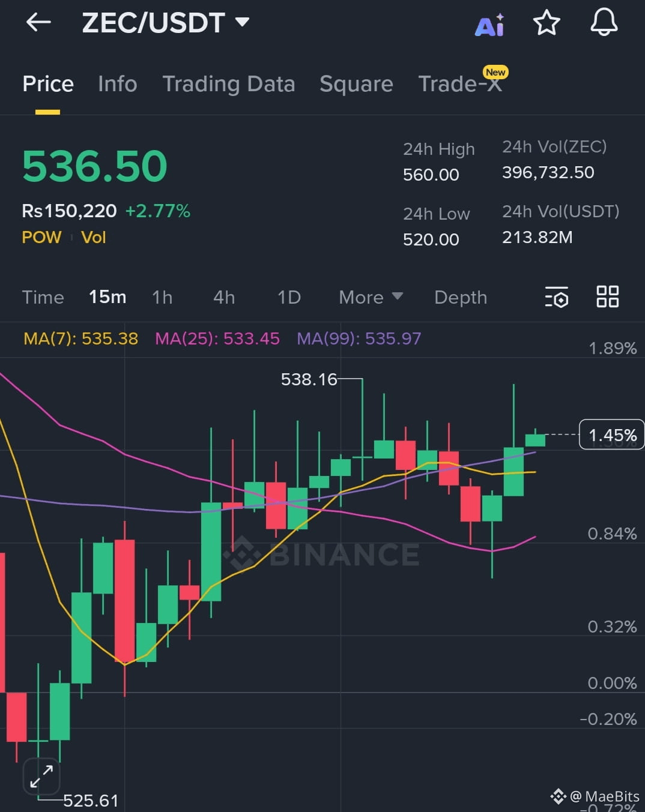
Task: Open chart indicator settings icon
Action: [557, 297]
